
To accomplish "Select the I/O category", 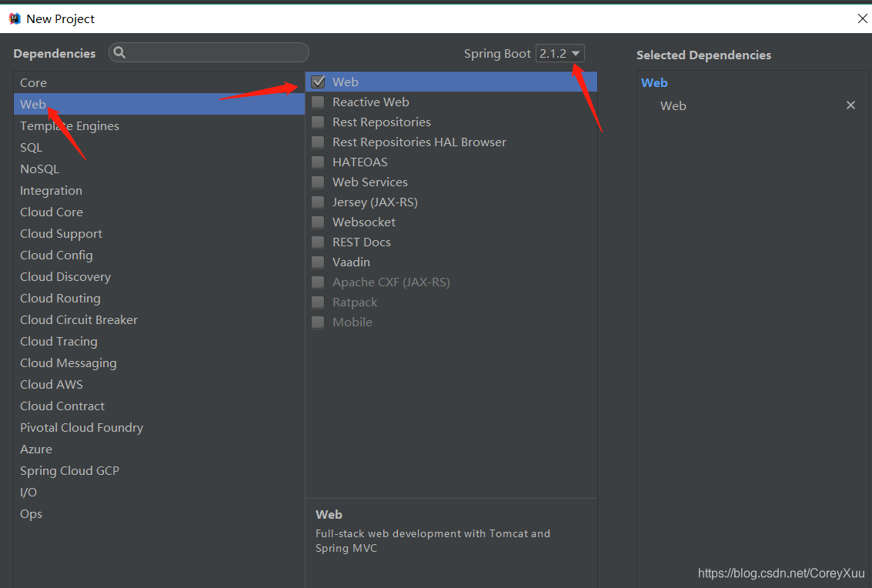I will [x=159, y=493].
